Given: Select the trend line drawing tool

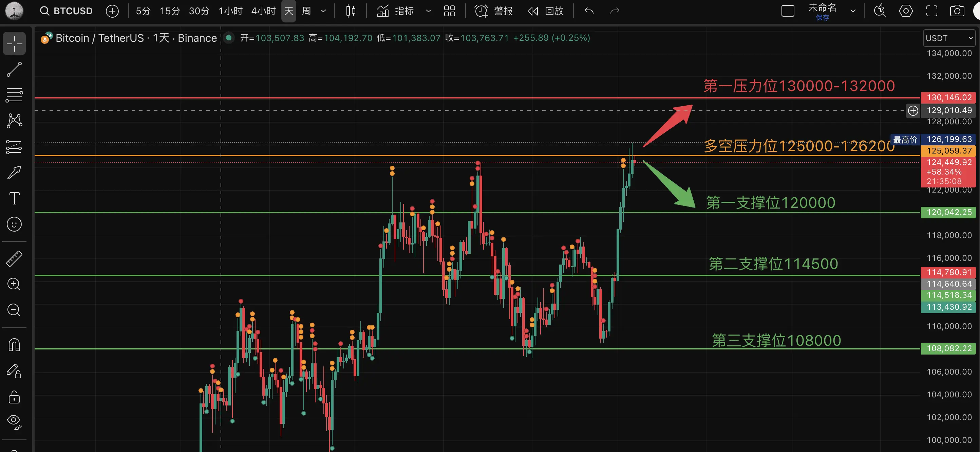Looking at the screenshot, I should [x=14, y=69].
